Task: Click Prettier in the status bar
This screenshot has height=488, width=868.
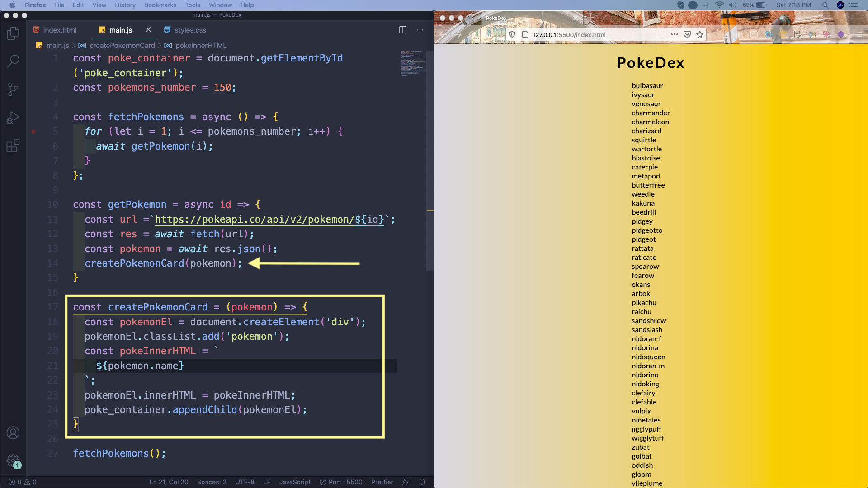Action: 382,482
